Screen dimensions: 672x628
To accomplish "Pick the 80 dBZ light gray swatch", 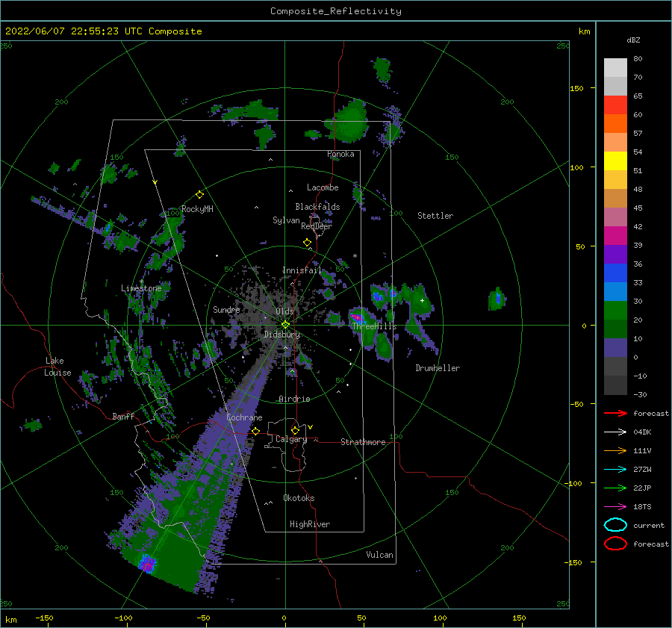I will tap(615, 67).
